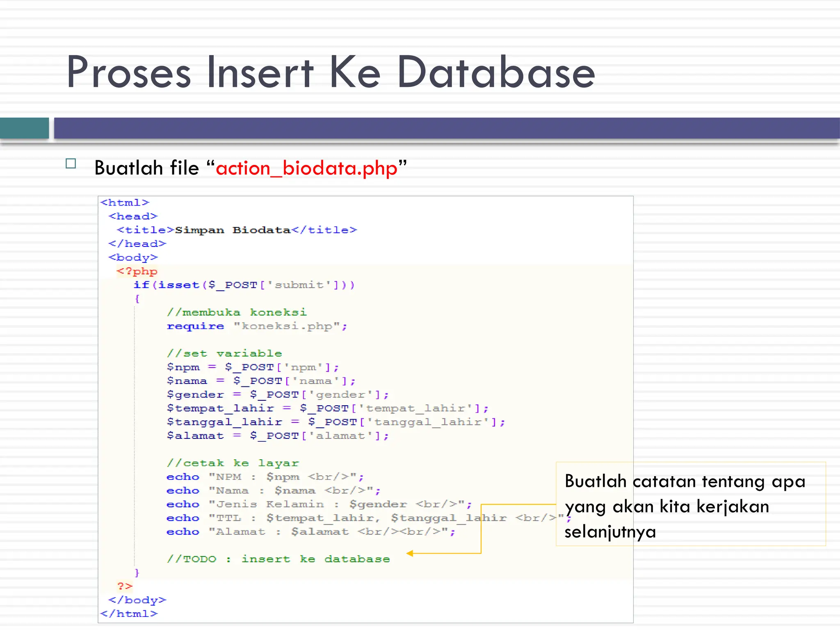This screenshot has height=630, width=840.
Task: Click the line "$alamat = $_POST['alamat'];"
Action: tap(278, 436)
